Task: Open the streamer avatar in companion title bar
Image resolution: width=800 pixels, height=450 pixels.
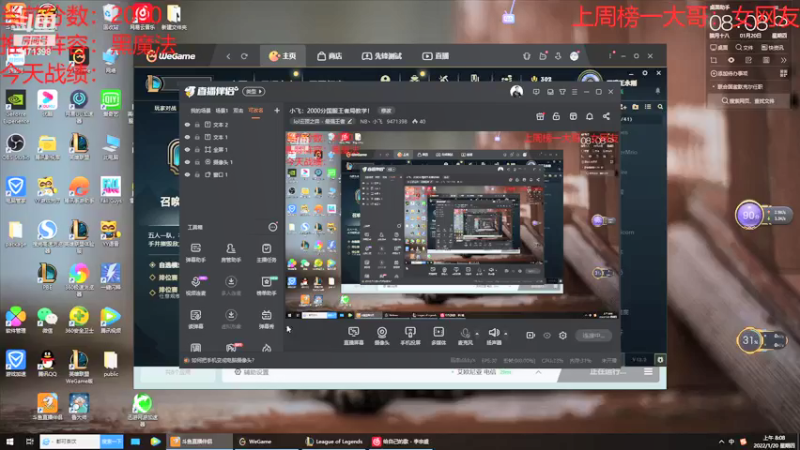Action: (516, 92)
